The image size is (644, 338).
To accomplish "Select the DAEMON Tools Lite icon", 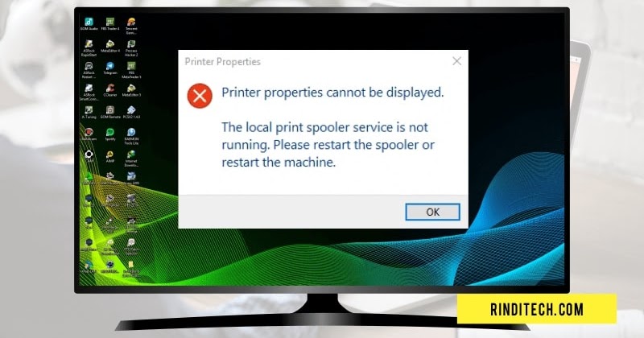I will pyautogui.click(x=131, y=136).
